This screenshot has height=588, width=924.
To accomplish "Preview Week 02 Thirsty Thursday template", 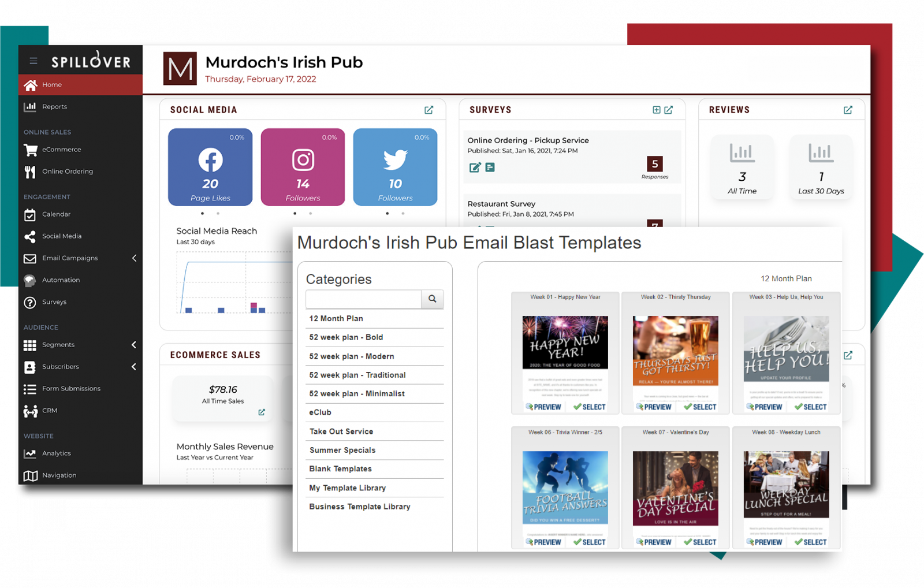I will click(x=654, y=407).
